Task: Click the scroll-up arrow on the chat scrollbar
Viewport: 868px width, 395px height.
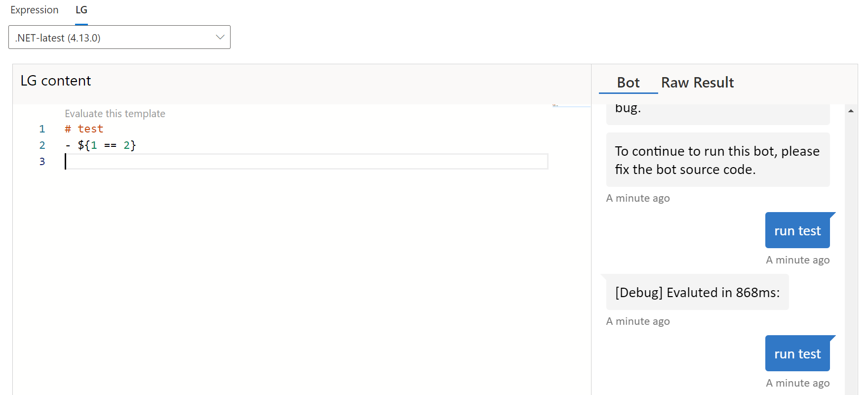Action: [851, 110]
